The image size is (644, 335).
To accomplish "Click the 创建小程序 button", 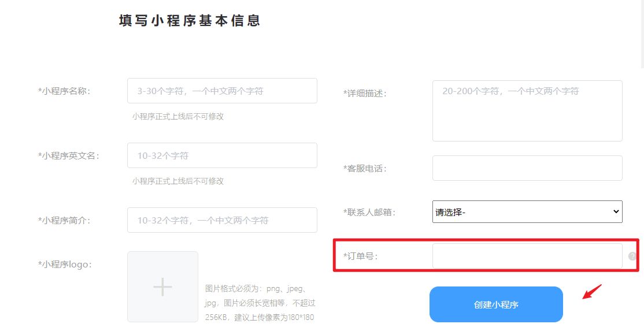I will tap(496, 304).
